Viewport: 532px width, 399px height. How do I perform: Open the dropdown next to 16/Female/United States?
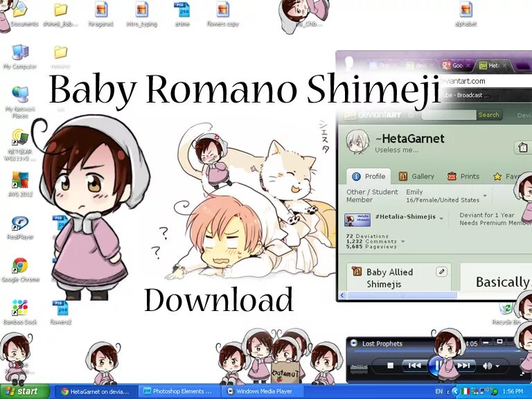[x=485, y=196]
